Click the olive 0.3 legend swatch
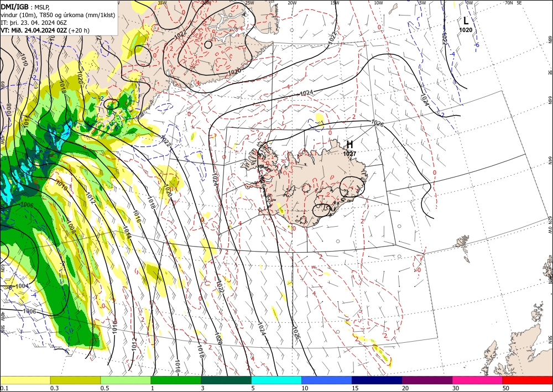The width and height of the screenshot is (553, 392). (x=75, y=380)
